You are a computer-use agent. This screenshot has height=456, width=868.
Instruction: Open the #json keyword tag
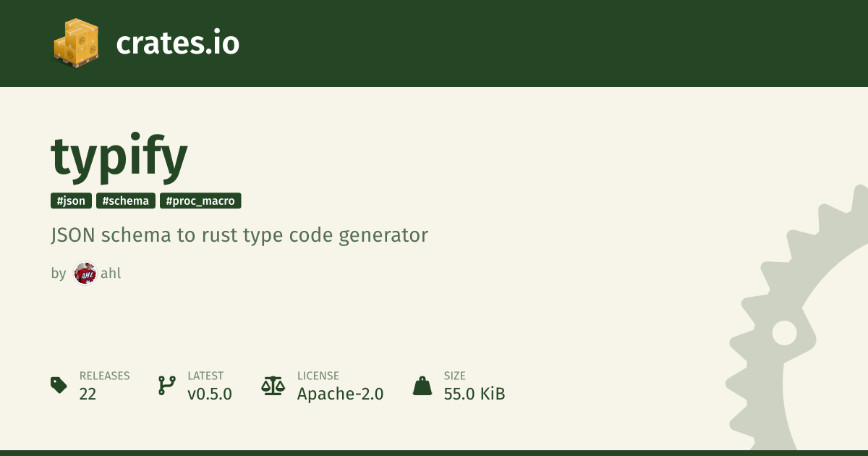pos(71,201)
